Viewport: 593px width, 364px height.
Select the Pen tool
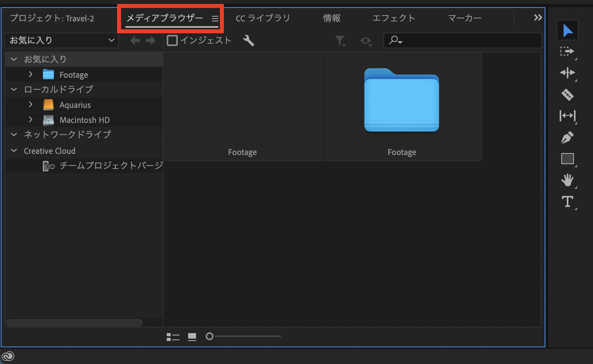[x=567, y=138]
